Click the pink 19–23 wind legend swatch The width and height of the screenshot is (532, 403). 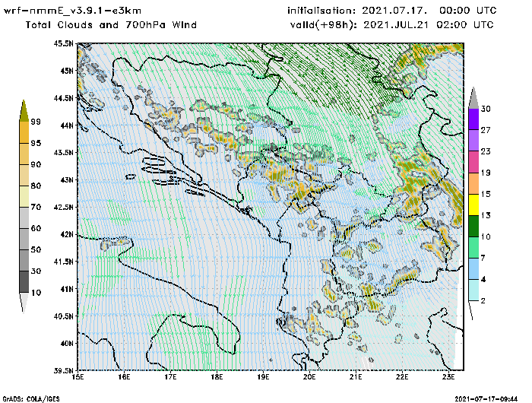(473, 162)
